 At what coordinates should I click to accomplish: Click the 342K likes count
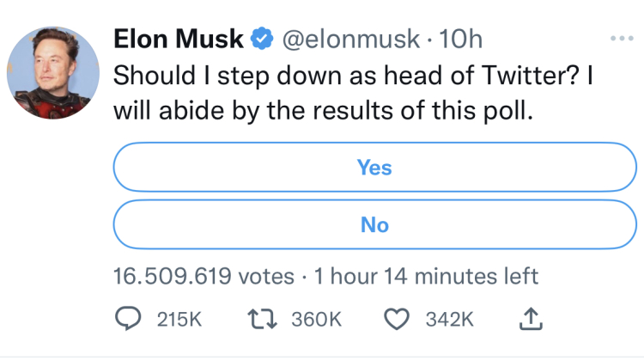451,319
